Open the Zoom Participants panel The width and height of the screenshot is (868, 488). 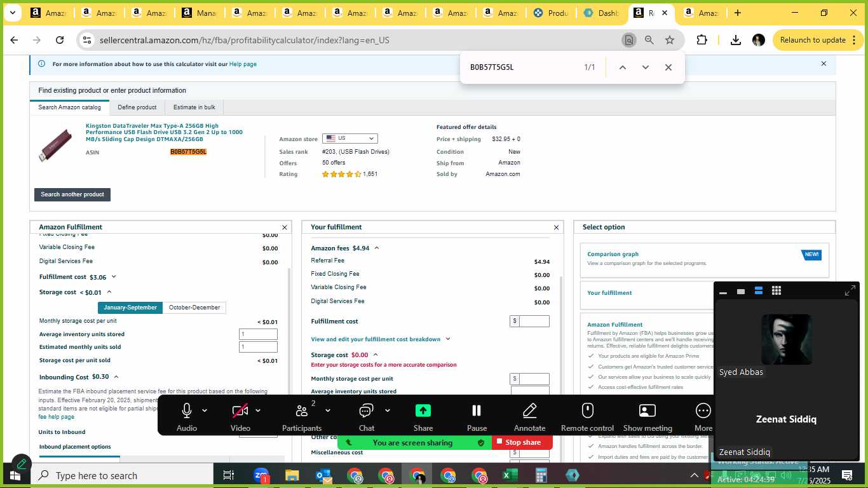[x=302, y=410]
